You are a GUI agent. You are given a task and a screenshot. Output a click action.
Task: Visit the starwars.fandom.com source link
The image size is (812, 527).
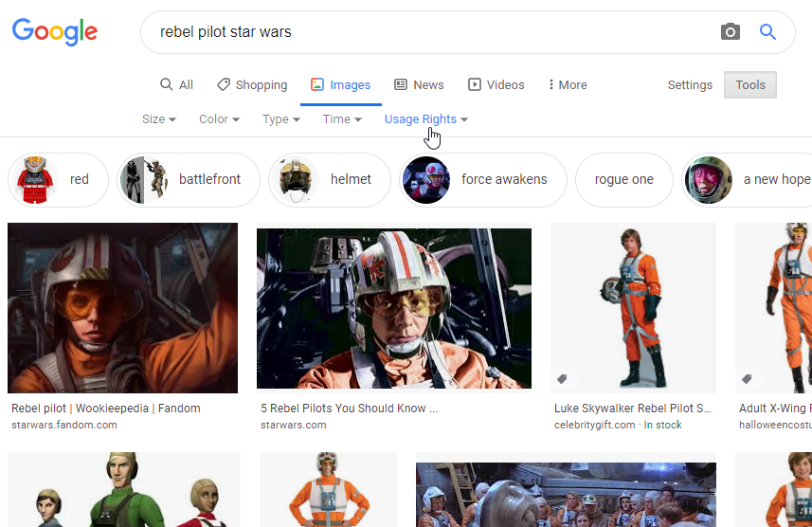[x=64, y=425]
